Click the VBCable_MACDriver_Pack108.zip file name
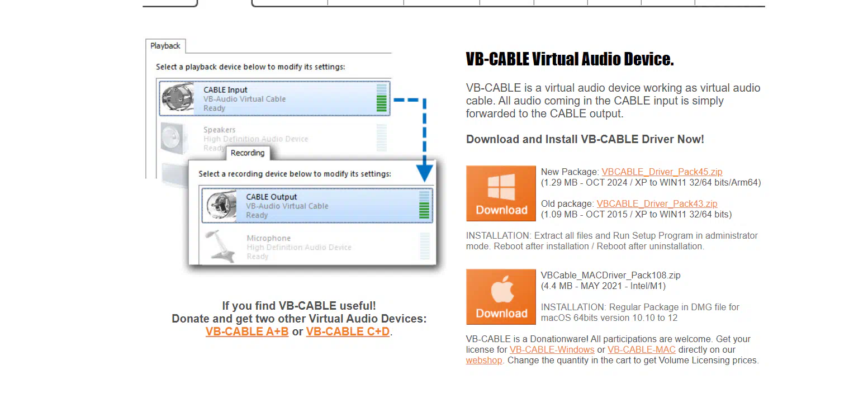Screen dimensions: 868x398 point(610,276)
